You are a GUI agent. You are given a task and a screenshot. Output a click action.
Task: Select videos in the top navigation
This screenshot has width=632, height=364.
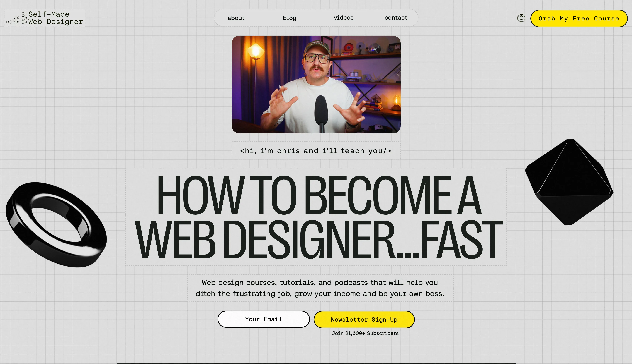click(x=343, y=18)
